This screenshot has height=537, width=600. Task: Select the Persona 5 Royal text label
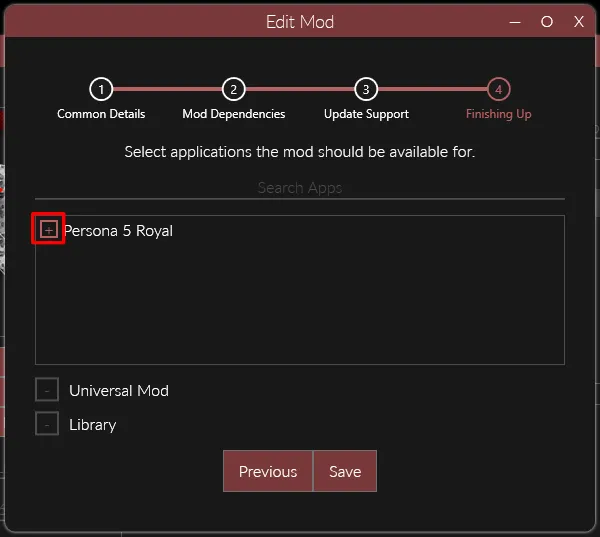coord(119,231)
